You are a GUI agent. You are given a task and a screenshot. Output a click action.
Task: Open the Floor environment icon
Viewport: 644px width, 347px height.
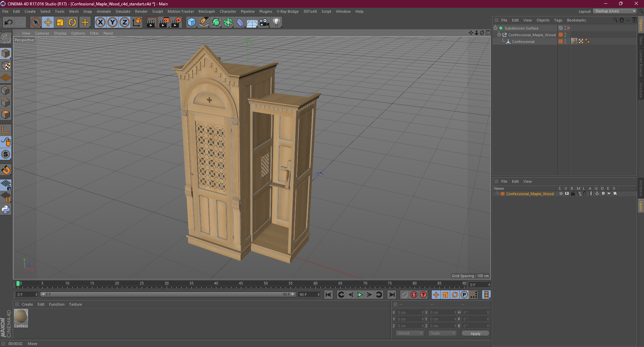(x=252, y=22)
